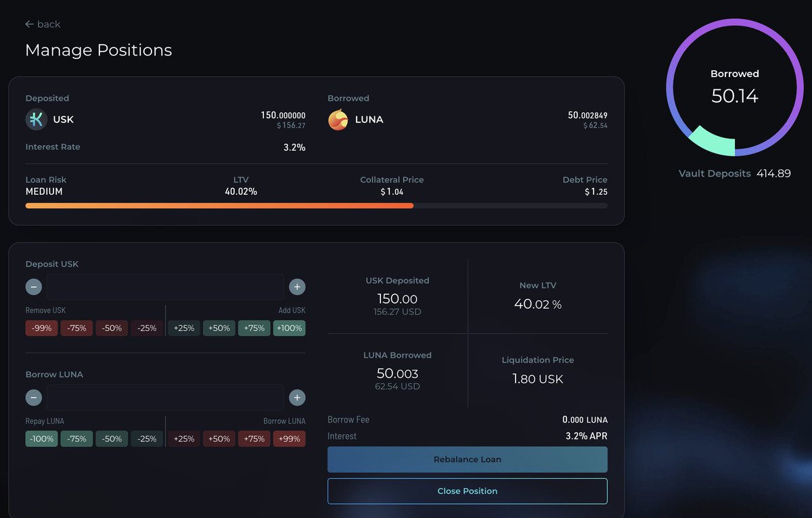Click the Interest Rate value 3.2%
The height and width of the screenshot is (518, 812).
click(294, 147)
